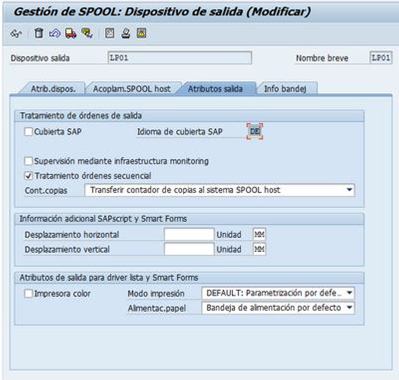Click the display/change glasses toolbar icon

click(x=16, y=33)
